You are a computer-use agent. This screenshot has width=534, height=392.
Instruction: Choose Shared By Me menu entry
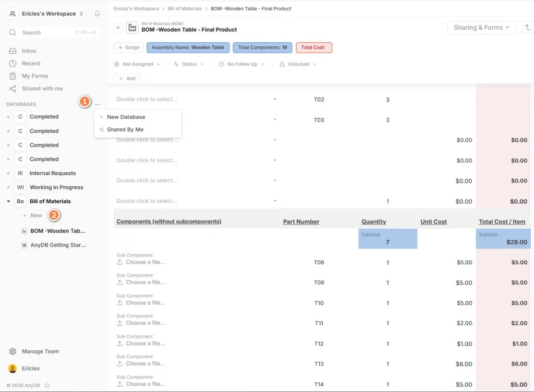click(125, 130)
